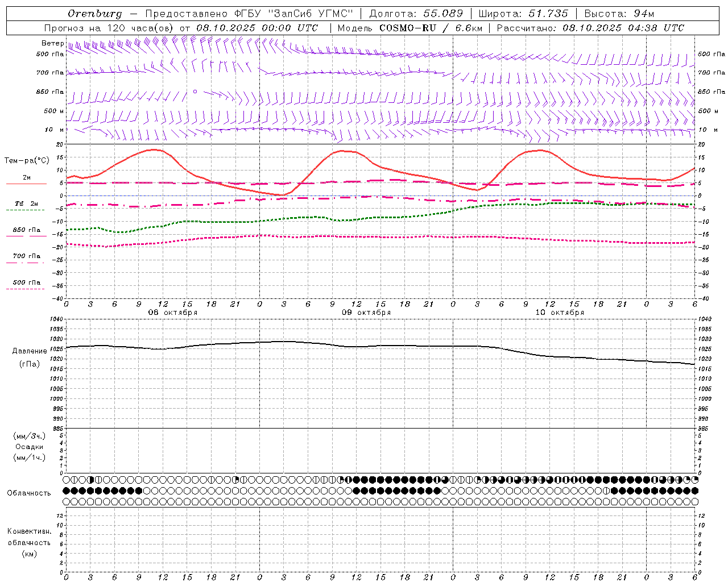Click the "Прогноз на 120 часа(ов)" forecast text
The image size is (728, 582).
point(110,28)
